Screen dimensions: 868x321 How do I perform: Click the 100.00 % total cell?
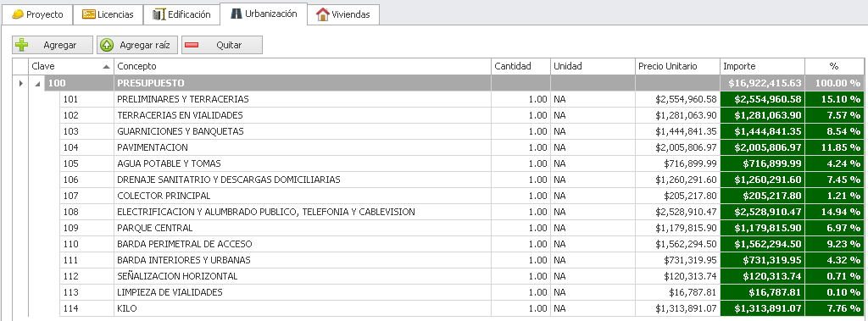tap(834, 83)
